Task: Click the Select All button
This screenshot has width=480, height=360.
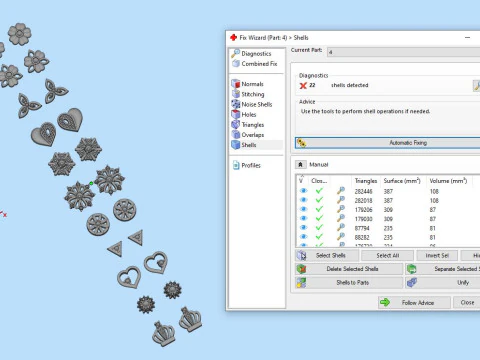Action: [387, 256]
